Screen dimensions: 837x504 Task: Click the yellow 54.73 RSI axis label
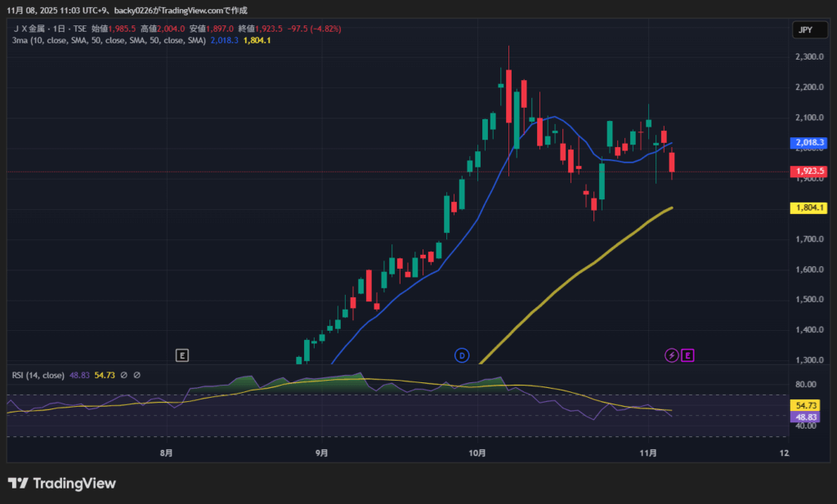[808, 405]
